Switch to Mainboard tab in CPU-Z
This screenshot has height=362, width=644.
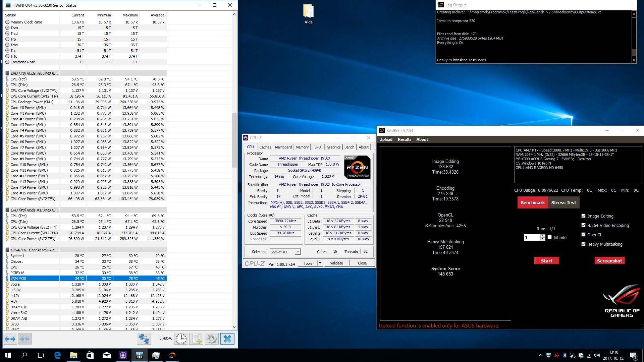(283, 147)
